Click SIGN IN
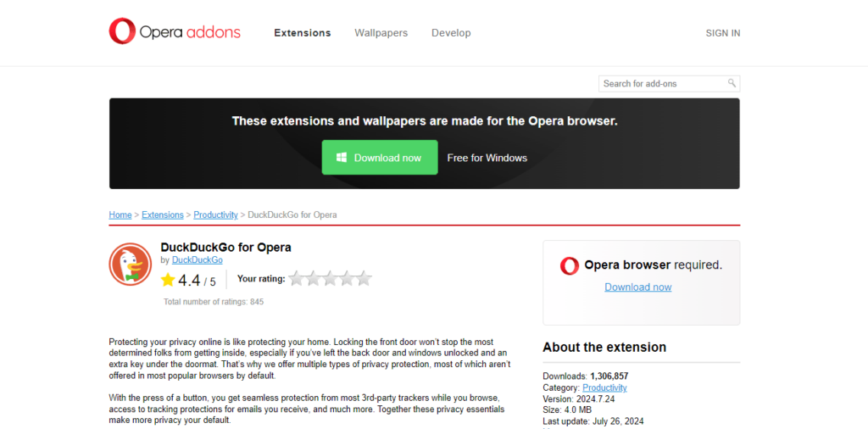The width and height of the screenshot is (868, 429). (723, 33)
